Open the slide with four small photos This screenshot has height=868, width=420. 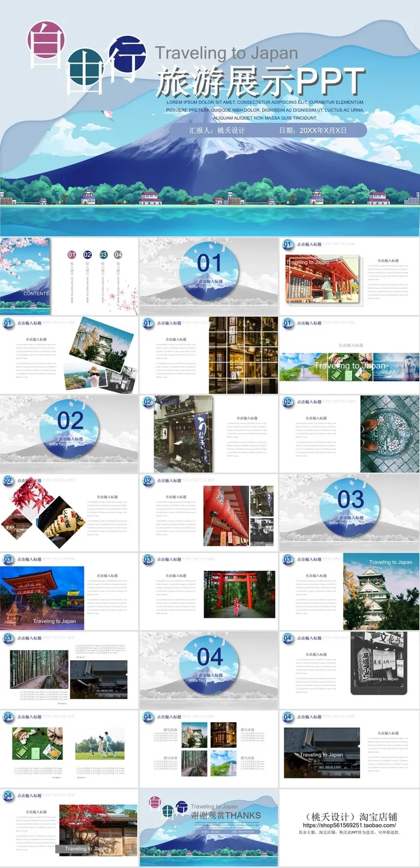click(x=209, y=749)
